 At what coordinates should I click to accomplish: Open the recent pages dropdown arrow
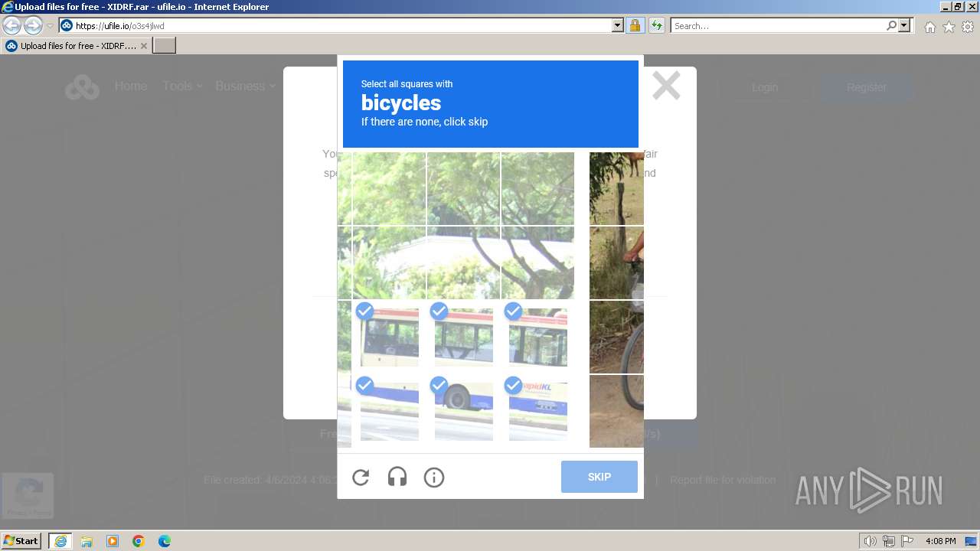50,26
